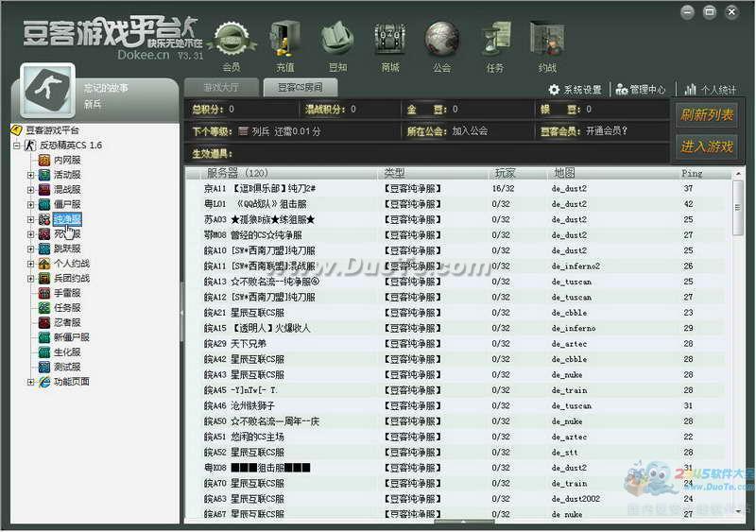Image resolution: width=756 pixels, height=532 pixels.
Task: Click the server list scroll down arrow
Action: pyautogui.click(x=738, y=513)
